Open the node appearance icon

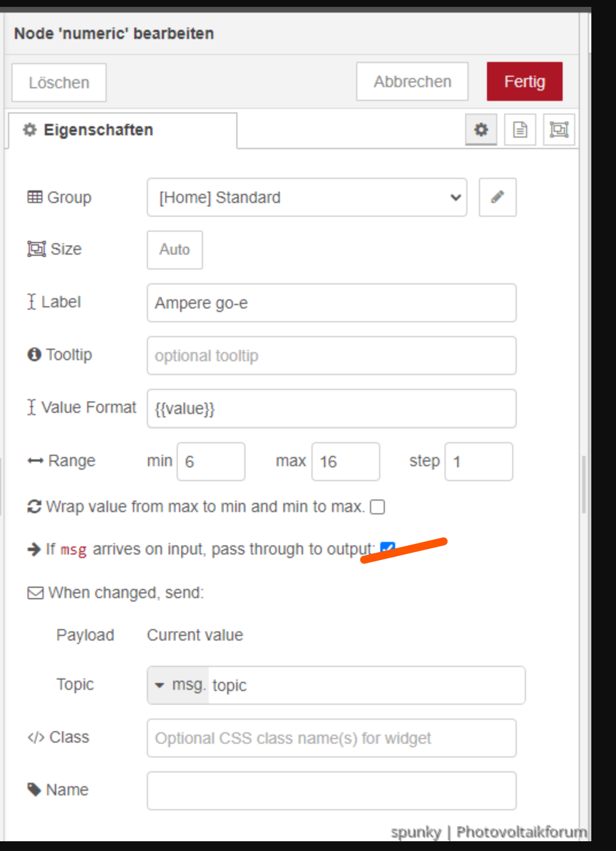pyautogui.click(x=559, y=130)
